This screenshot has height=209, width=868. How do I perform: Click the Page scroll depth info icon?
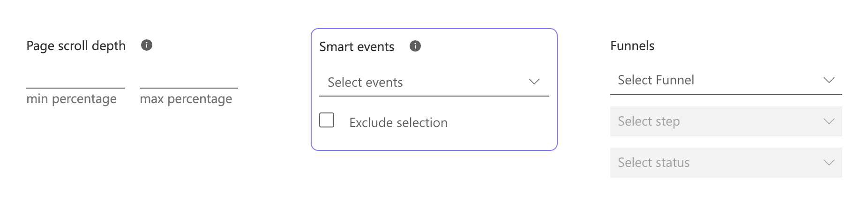point(147,45)
